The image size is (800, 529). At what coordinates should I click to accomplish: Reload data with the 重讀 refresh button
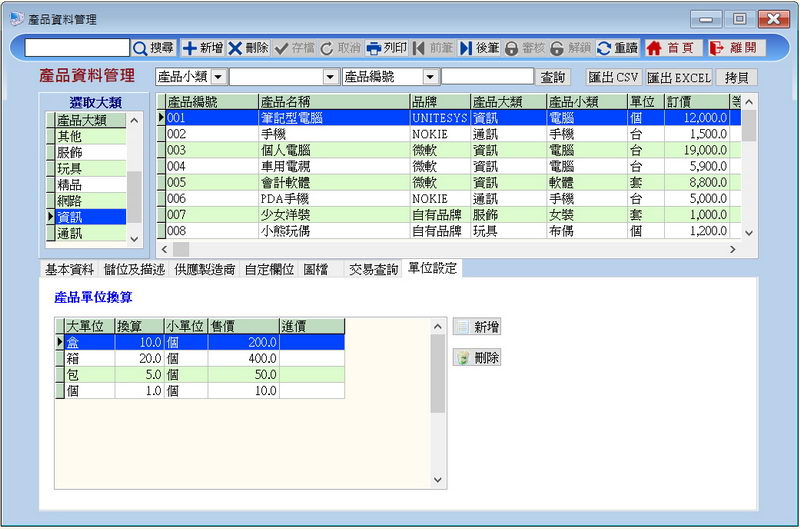pyautogui.click(x=617, y=48)
